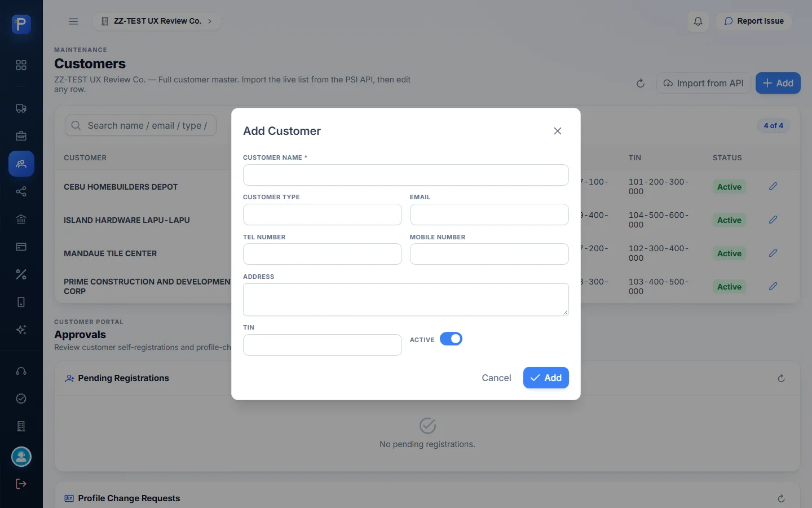The height and width of the screenshot is (508, 812).
Task: Refresh the Pending Registrations panel
Action: tap(781, 378)
